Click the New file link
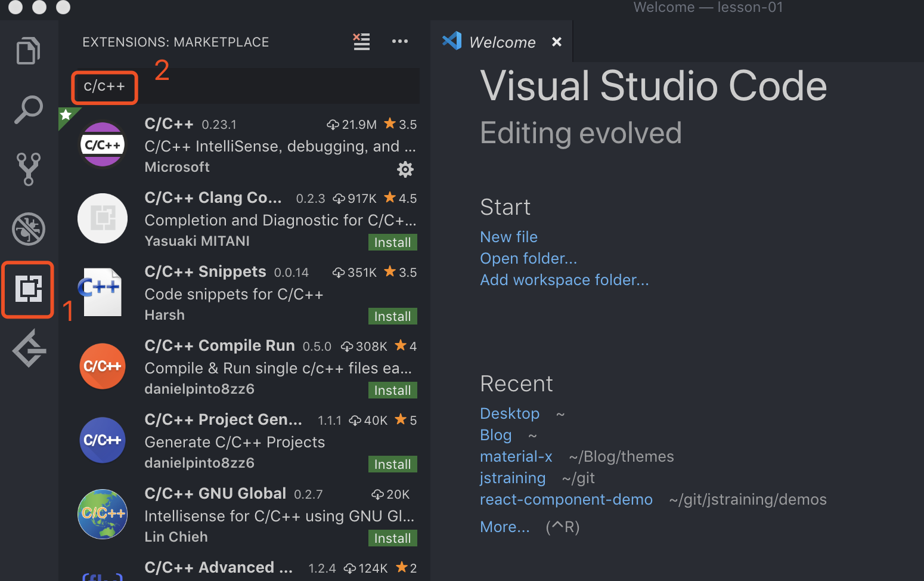Screen dimensions: 924x581 tap(509, 237)
